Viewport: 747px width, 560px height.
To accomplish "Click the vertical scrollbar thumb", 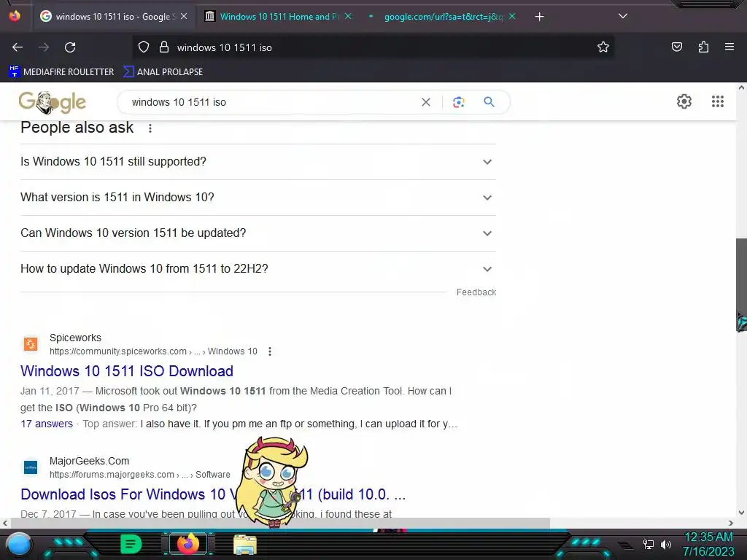I will tap(741, 284).
